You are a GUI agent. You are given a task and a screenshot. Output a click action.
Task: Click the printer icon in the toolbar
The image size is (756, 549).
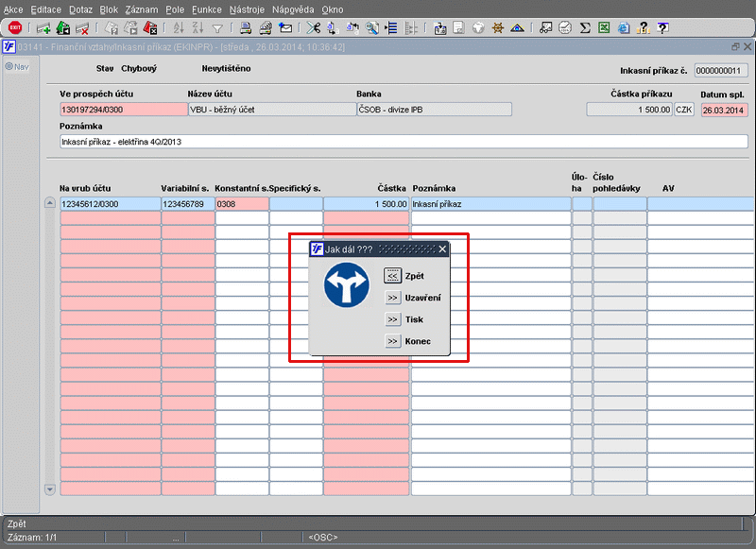coord(246,27)
